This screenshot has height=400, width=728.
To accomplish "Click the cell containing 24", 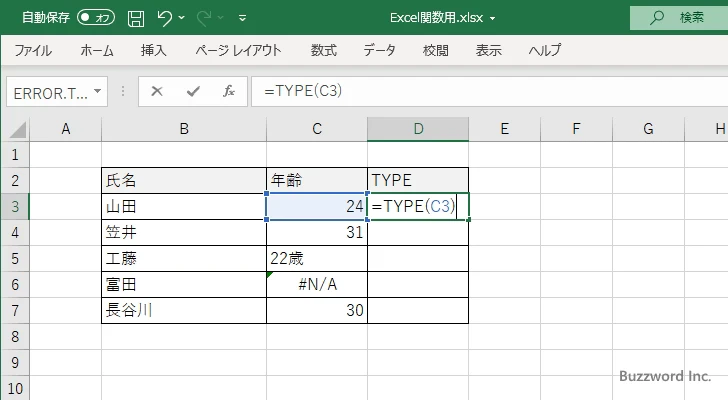I will [x=317, y=206].
